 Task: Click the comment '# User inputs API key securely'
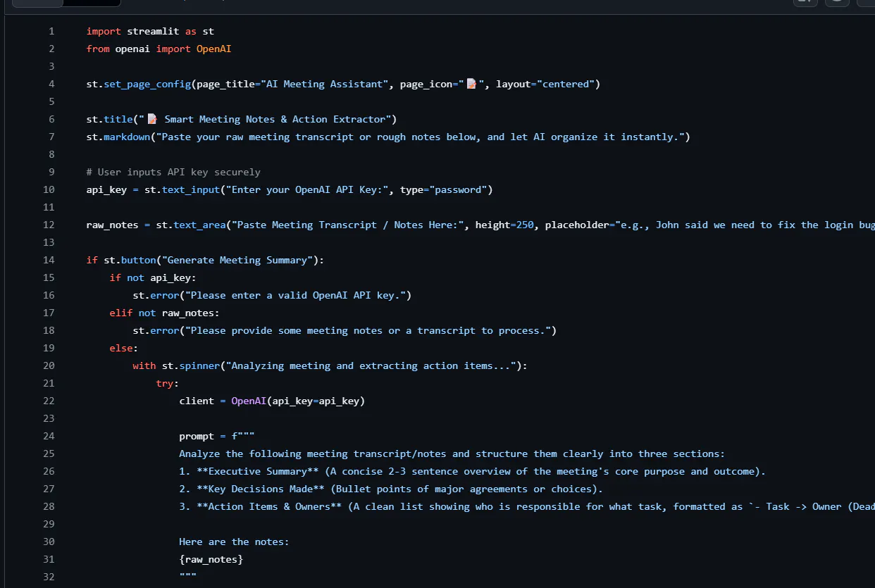pos(173,172)
